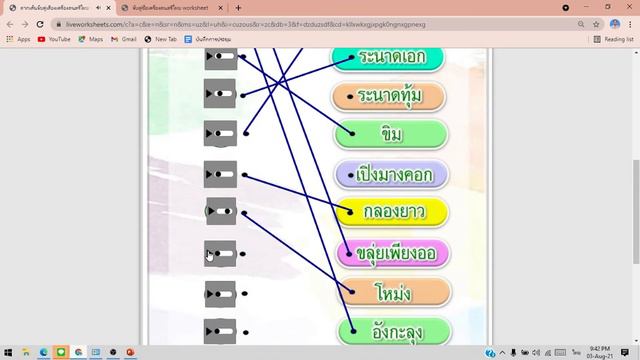
Task: Click the audio slider in เปิงมางคอก row player
Action: (224, 174)
